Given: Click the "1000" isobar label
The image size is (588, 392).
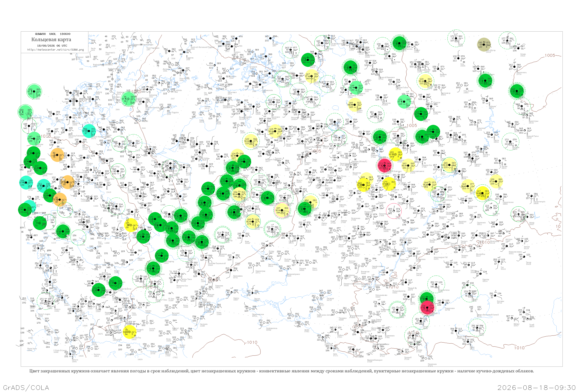Looking at the screenshot, I should [x=239, y=205].
